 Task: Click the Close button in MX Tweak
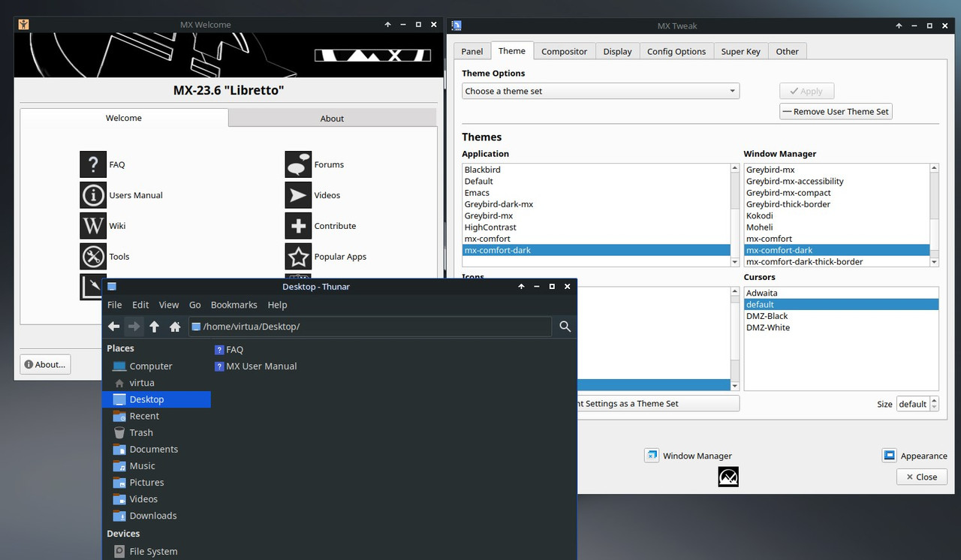[x=922, y=477]
